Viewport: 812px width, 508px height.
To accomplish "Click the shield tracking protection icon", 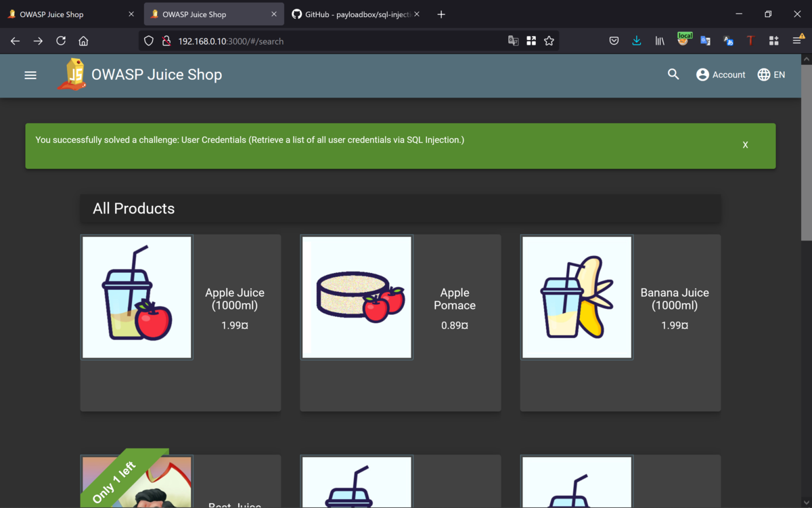I will [x=149, y=41].
